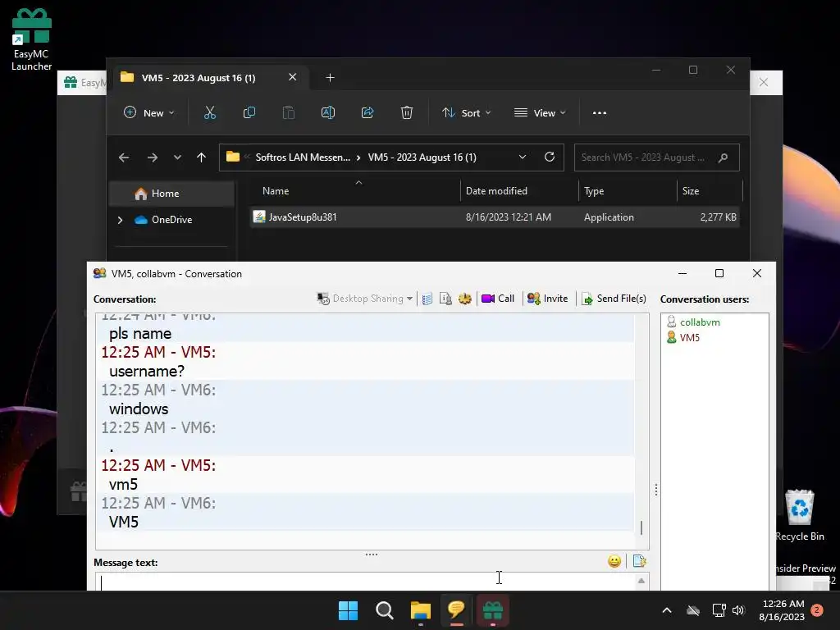840x630 pixels.
Task: Click the taskbar clock showing 12:26 AM
Action: click(782, 610)
